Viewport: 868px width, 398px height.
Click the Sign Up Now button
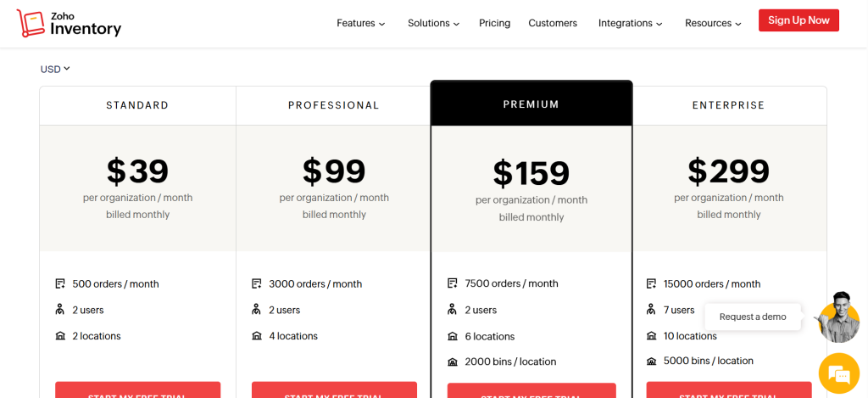click(798, 20)
